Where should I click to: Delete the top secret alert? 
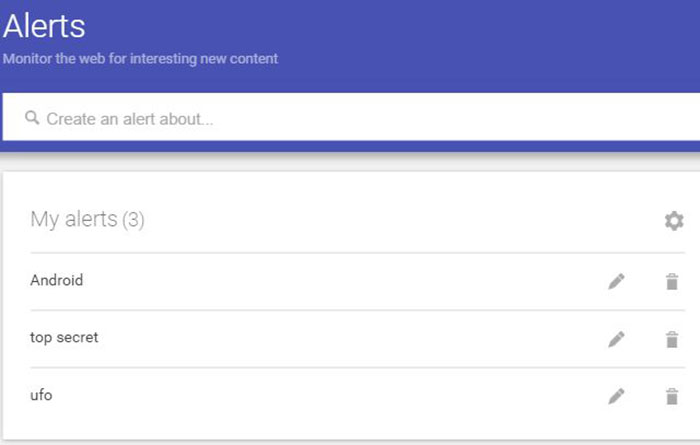[672, 339]
